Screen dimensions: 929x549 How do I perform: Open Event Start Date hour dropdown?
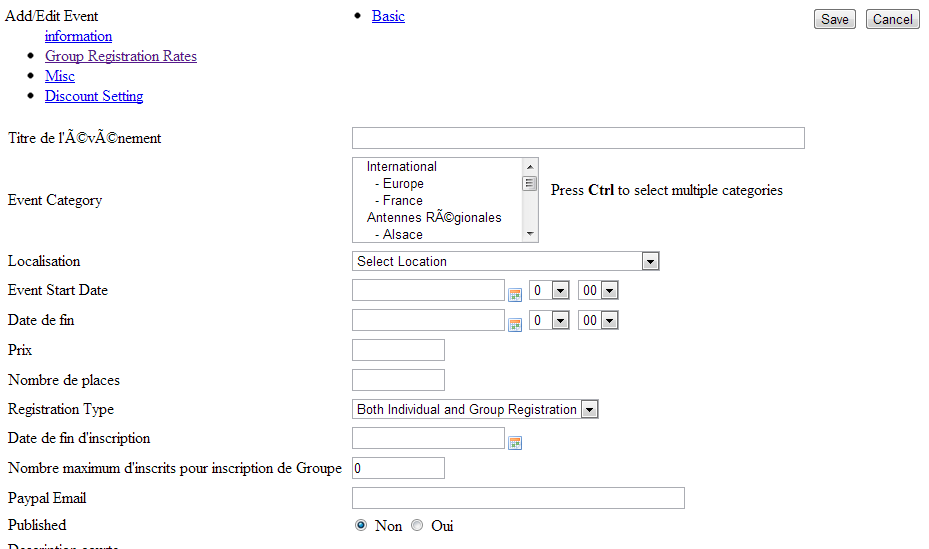549,290
